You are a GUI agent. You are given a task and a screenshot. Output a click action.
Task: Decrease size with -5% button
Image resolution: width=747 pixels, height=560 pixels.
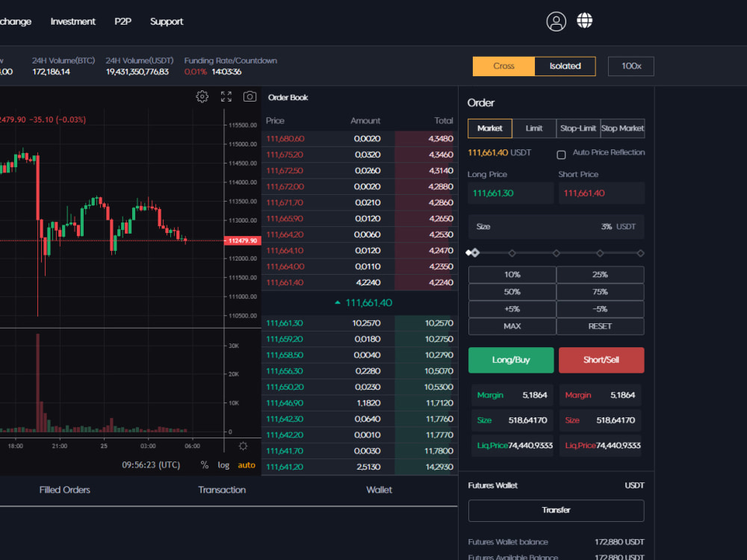point(601,309)
